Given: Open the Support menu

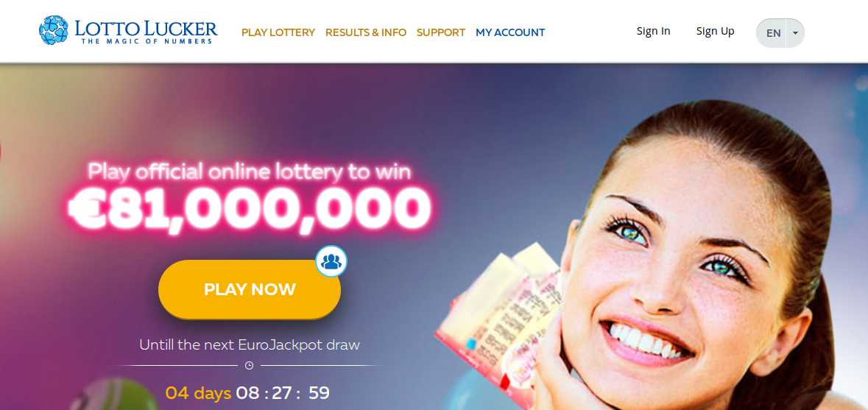Looking at the screenshot, I should point(441,32).
